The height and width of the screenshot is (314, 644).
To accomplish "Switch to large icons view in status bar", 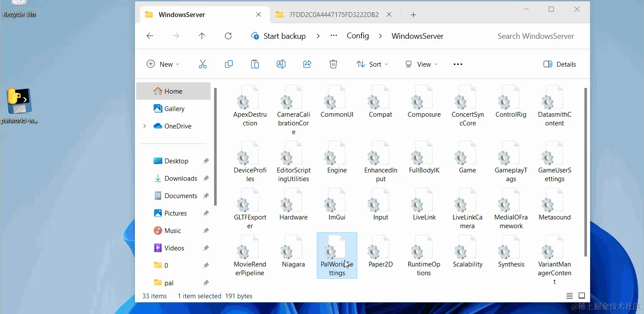I will click(x=582, y=296).
